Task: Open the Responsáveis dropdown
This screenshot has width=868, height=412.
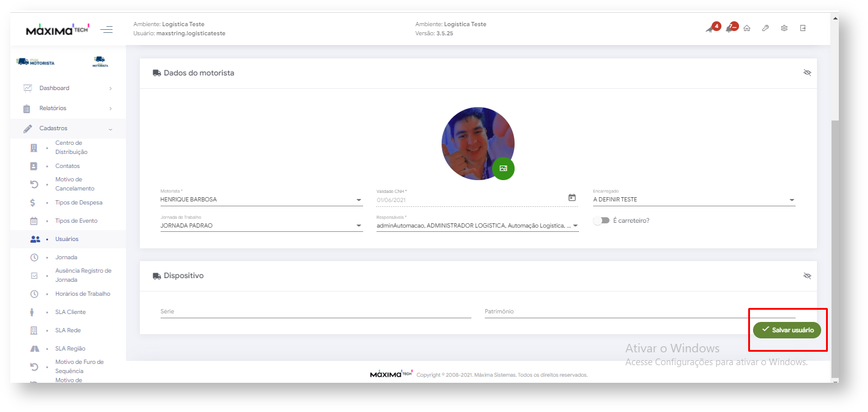Action: pos(477,226)
